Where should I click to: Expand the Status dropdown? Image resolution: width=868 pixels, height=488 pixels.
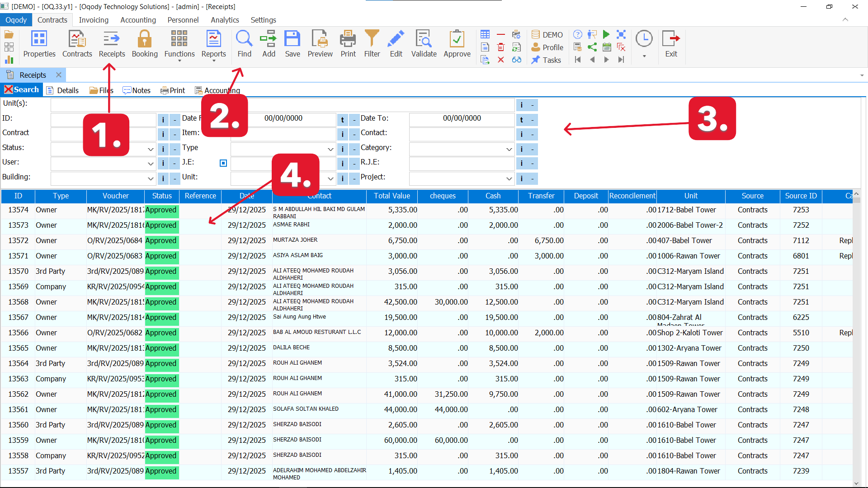[x=151, y=149]
